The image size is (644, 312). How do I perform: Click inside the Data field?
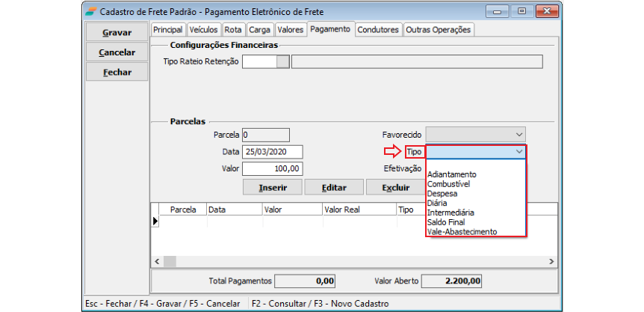273,152
